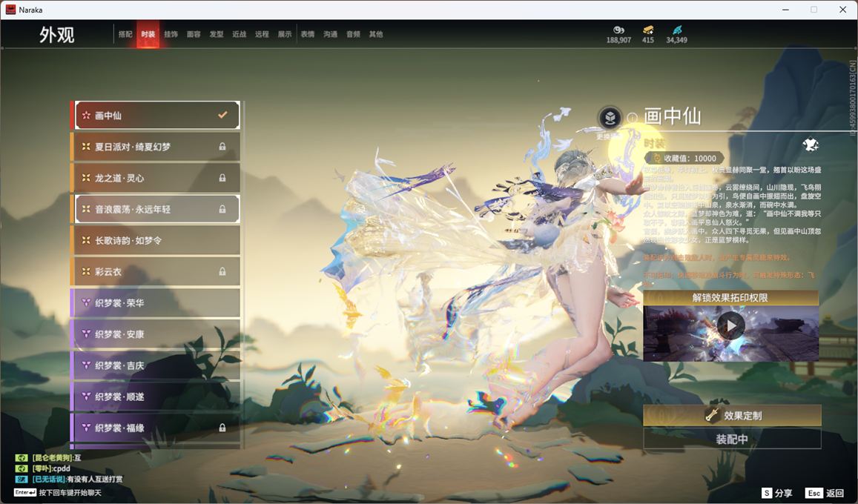Switch to the 挂饰 tab
The image size is (858, 504).
click(171, 34)
